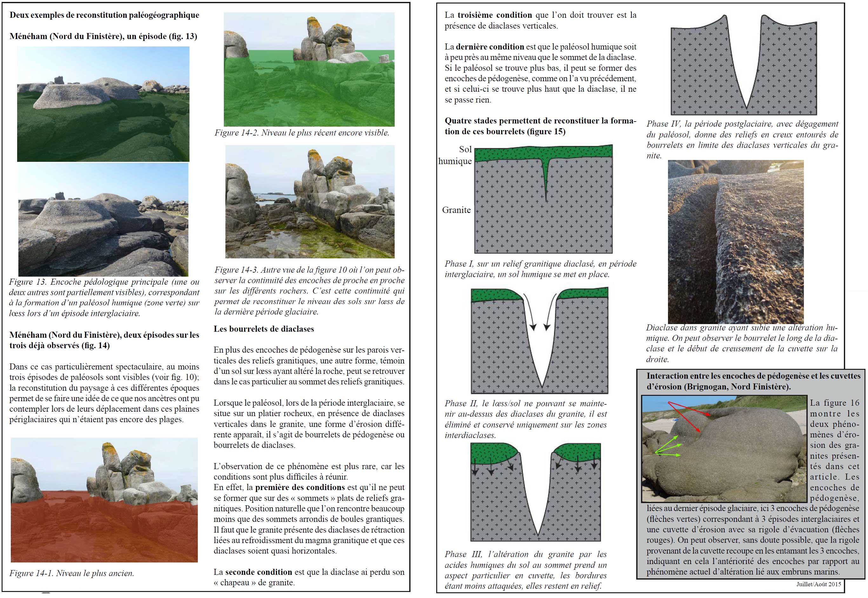This screenshot has height=598, width=868.
Task: Select heading 'Quatre stades permettent de reconstituer la formation'
Action: click(540, 126)
